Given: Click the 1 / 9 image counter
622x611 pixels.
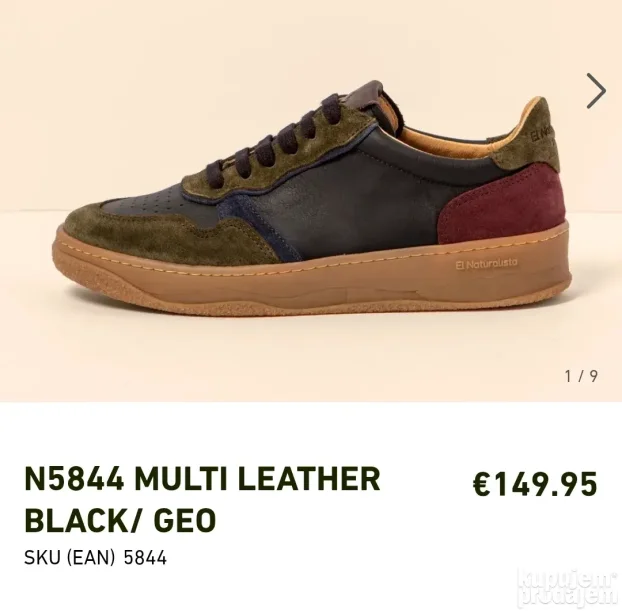Looking at the screenshot, I should (x=581, y=376).
